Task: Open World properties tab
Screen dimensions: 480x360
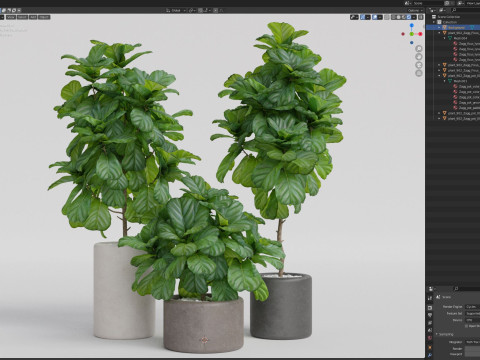Action: point(430,338)
